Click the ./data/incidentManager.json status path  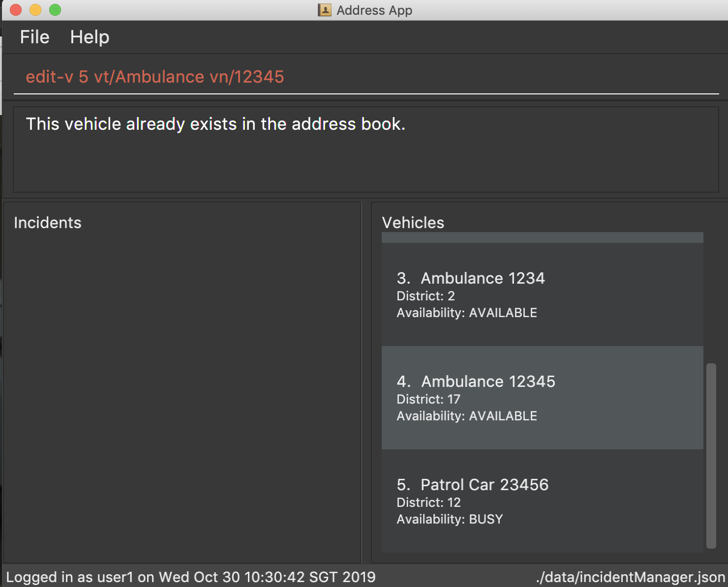click(x=631, y=577)
